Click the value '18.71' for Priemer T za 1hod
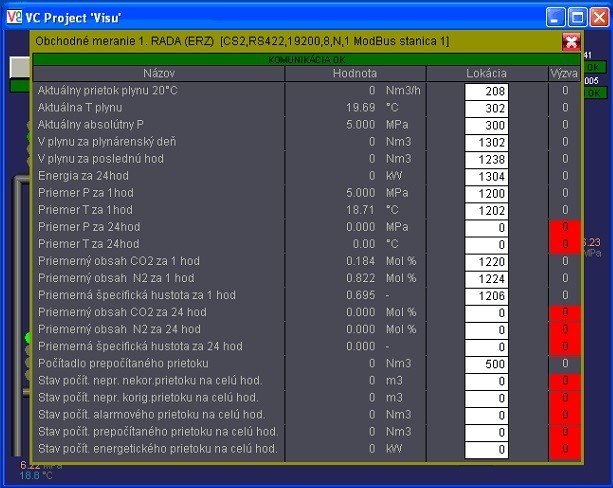This screenshot has height=488, width=613. click(360, 210)
